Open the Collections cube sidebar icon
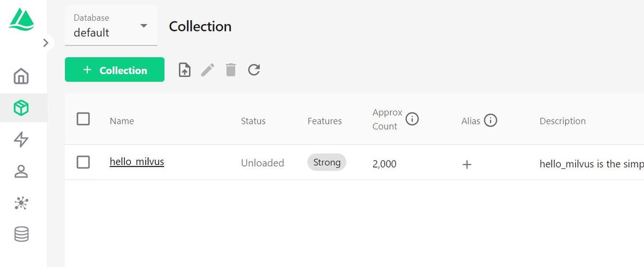 tap(21, 108)
